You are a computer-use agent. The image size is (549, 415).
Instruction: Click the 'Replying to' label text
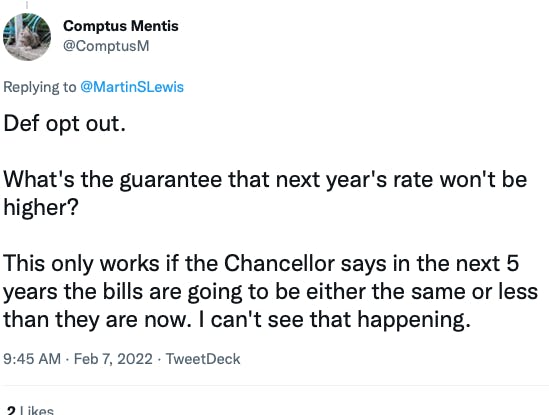[x=40, y=87]
